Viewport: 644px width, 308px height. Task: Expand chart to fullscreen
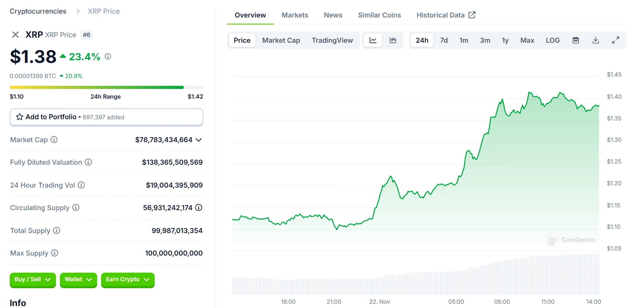click(616, 40)
